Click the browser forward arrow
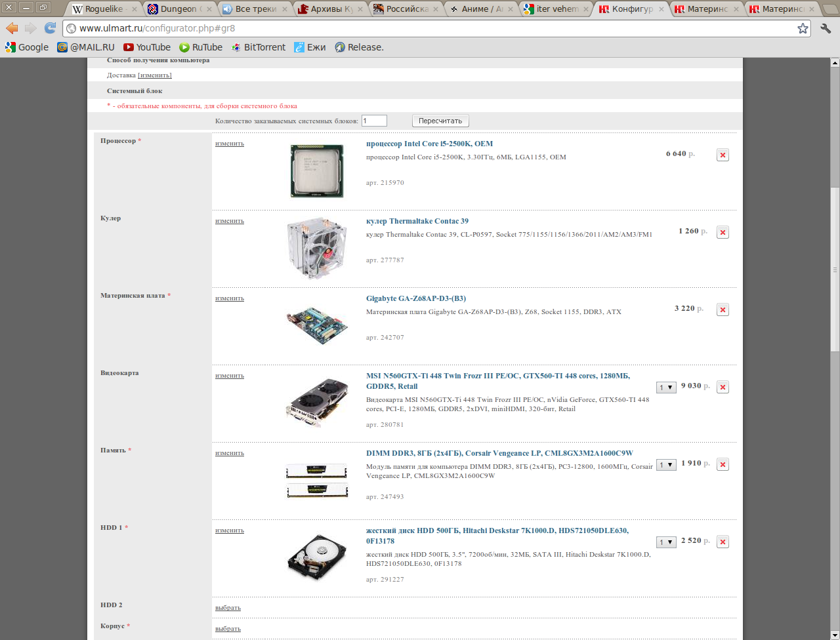Image resolution: width=840 pixels, height=640 pixels. click(31, 28)
